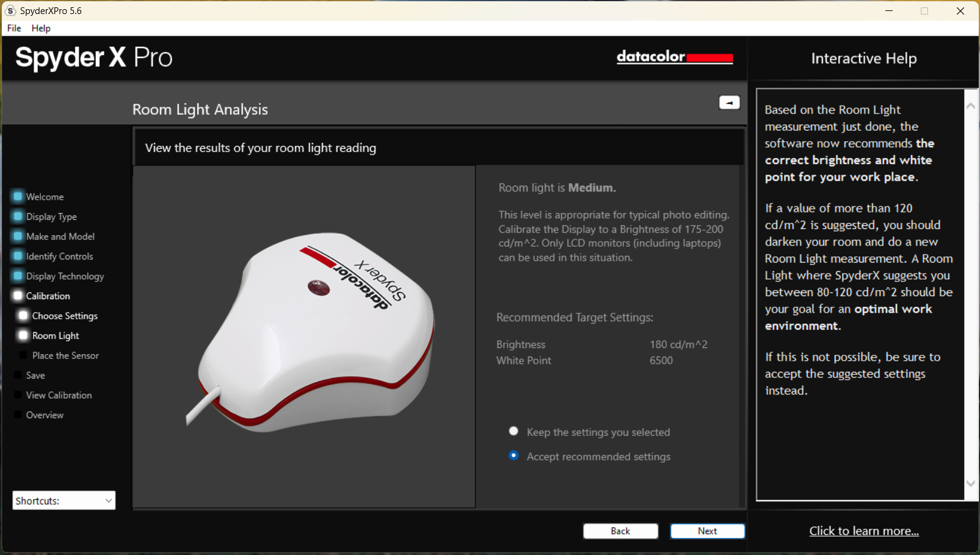Select the Overview step
The width and height of the screenshot is (980, 555).
pos(45,415)
